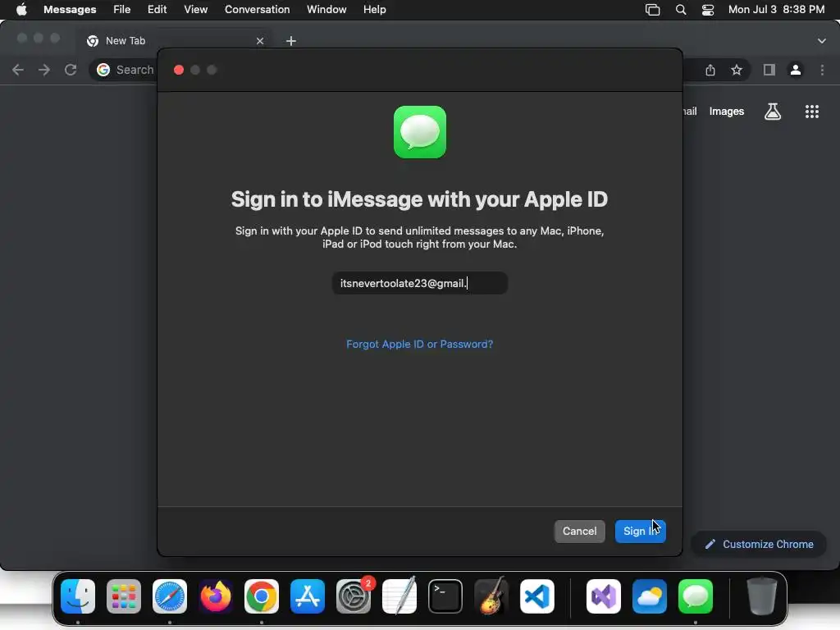Open the Help menu

point(374,10)
